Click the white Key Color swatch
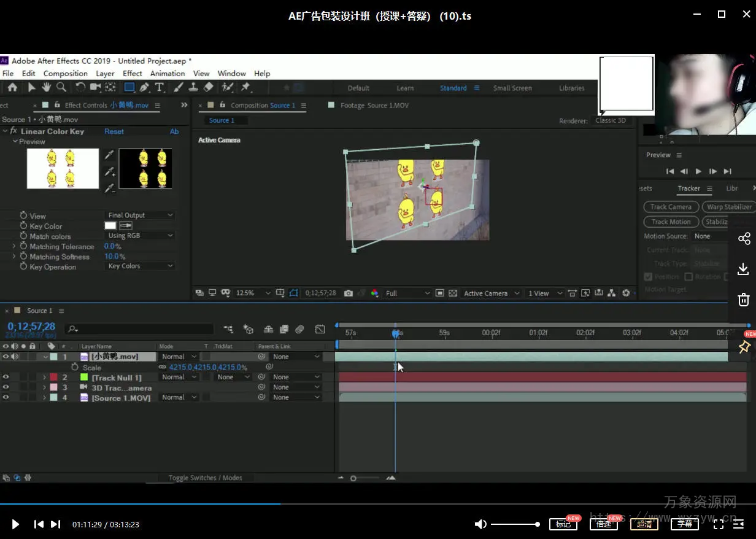Viewport: 756px width, 539px height. (x=110, y=226)
